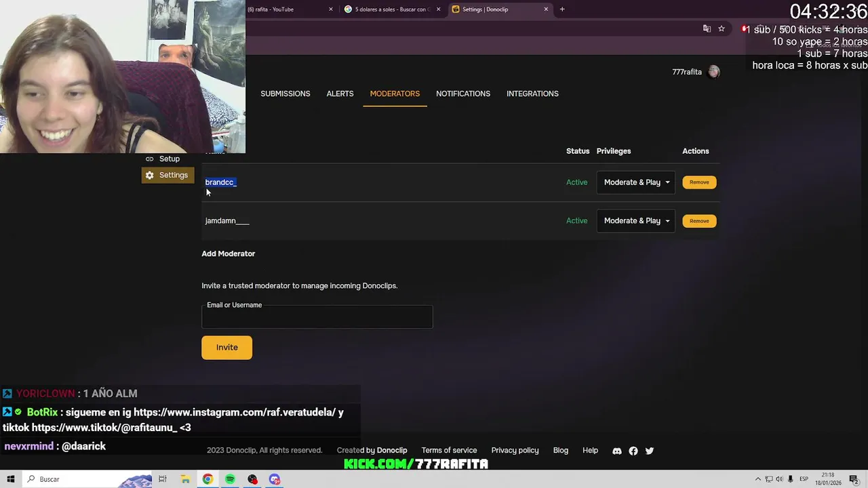Switch to Google Chrome in the taskbar
This screenshot has width=868, height=488.
tap(208, 479)
